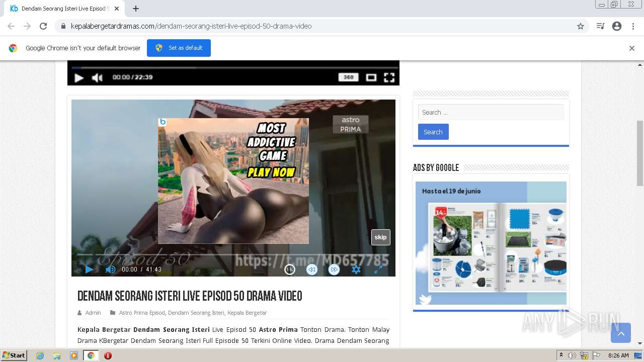Open the red Opera taskbar icon
Viewport: 644px width, 362px height.
(108, 355)
